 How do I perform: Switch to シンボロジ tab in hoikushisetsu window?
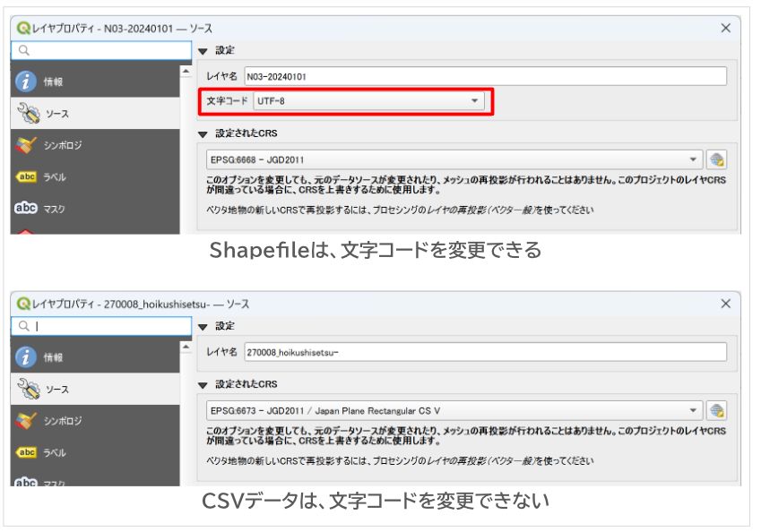[95, 420]
